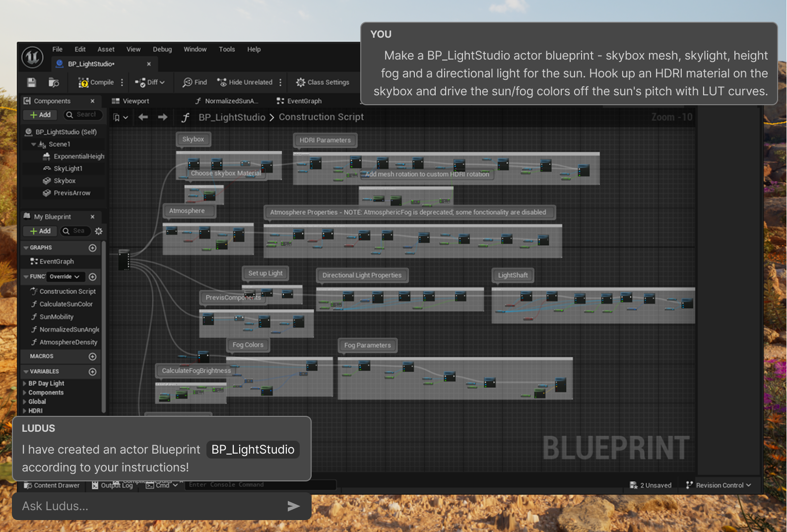787x532 pixels.
Task: Compile the blueprint
Action: pos(96,82)
